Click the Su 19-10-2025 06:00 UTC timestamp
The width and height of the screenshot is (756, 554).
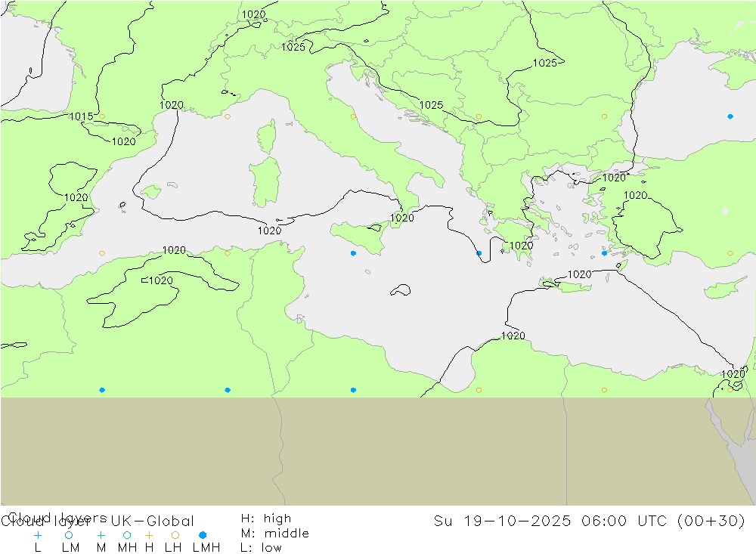(x=589, y=522)
